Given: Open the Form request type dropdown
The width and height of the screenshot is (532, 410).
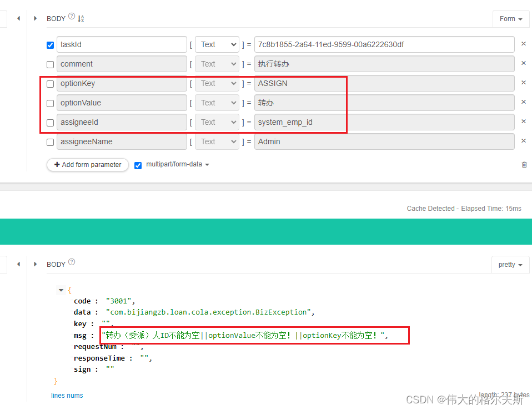Looking at the screenshot, I should [x=510, y=18].
